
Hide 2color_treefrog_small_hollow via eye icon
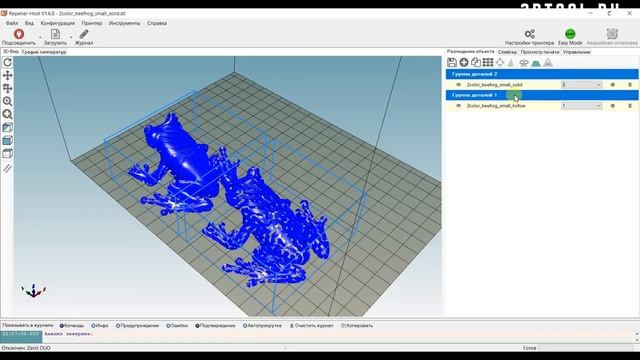click(x=458, y=106)
